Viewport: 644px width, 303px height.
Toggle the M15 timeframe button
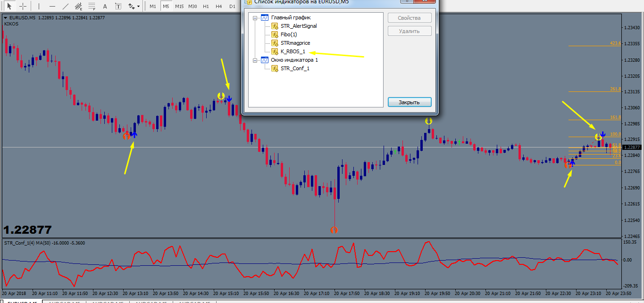tap(179, 7)
